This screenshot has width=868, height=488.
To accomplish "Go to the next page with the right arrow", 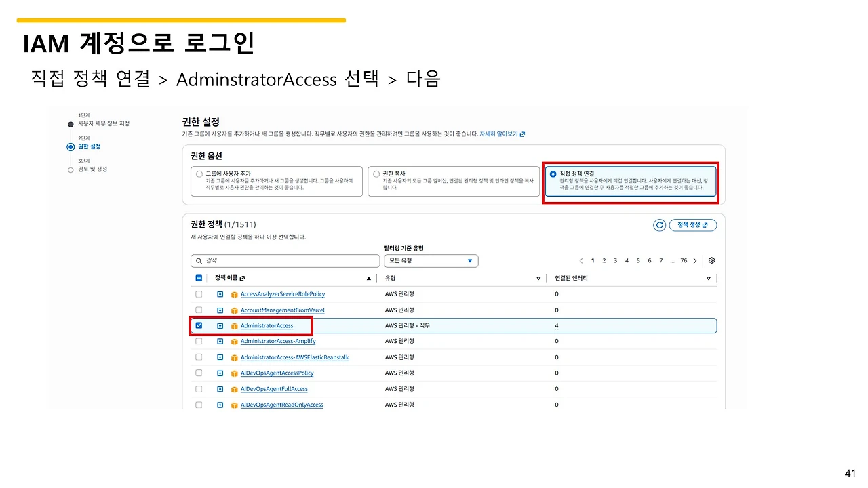I will pos(695,261).
